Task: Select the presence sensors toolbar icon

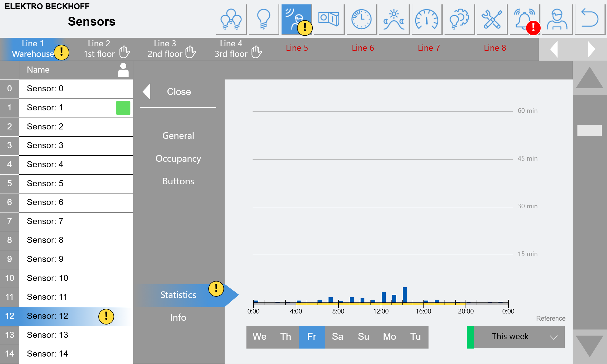Action: 296,19
